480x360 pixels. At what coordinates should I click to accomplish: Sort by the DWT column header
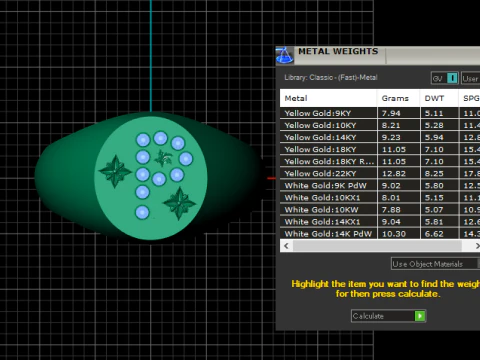(439, 98)
